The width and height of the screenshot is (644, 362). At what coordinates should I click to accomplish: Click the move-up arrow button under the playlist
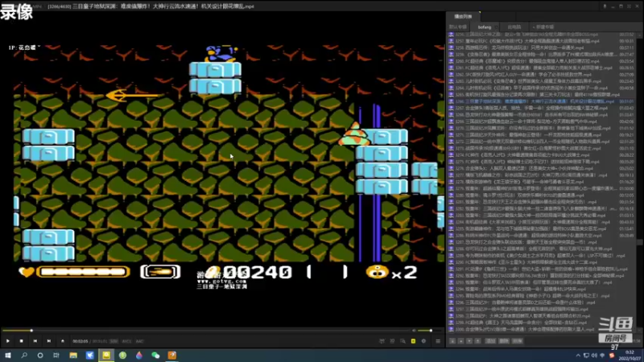click(x=460, y=341)
